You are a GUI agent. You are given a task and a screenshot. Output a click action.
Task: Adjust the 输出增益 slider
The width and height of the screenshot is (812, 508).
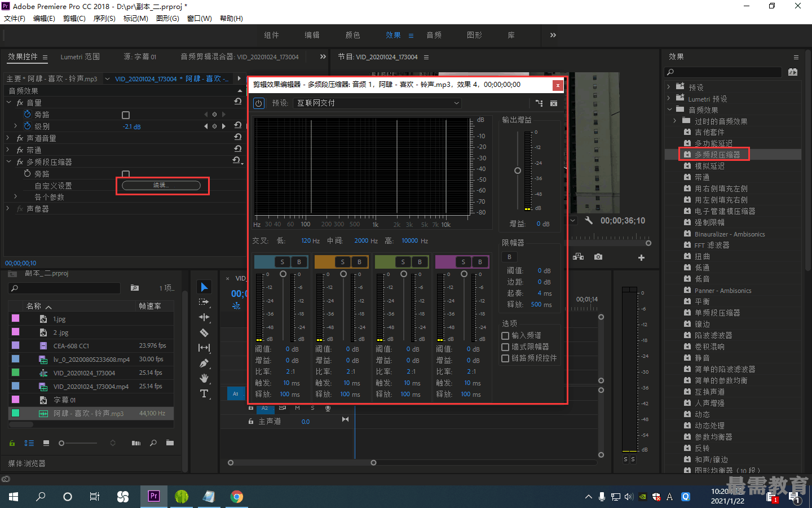click(518, 170)
